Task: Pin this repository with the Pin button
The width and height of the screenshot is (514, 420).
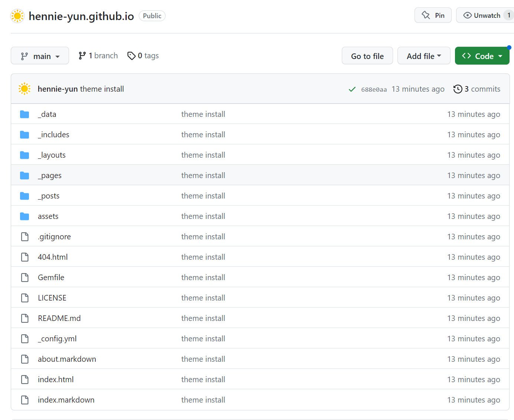Action: [433, 15]
